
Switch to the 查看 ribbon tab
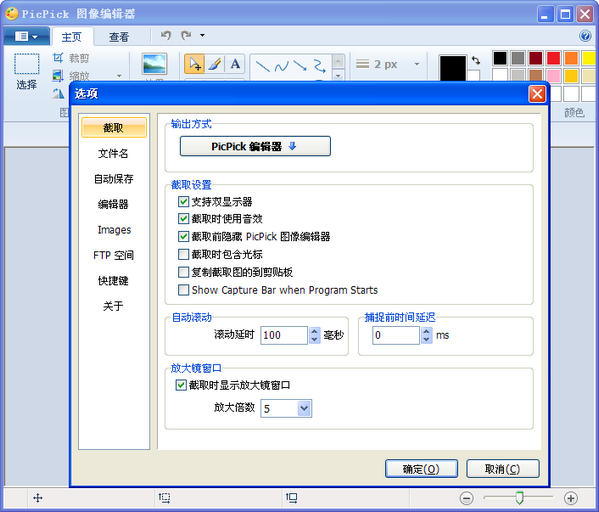pos(119,37)
